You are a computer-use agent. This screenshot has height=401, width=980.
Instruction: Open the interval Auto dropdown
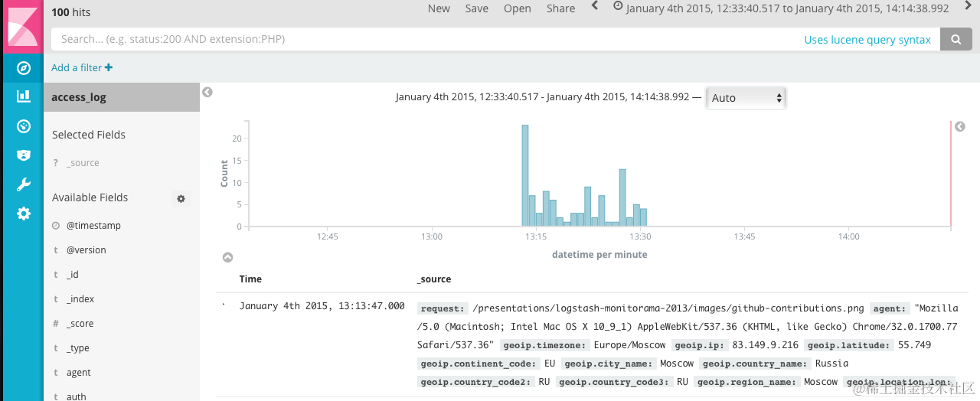click(x=746, y=98)
